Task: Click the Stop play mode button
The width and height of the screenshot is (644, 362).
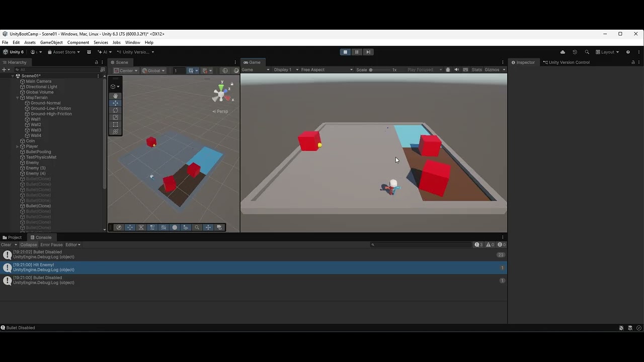Action: (345, 52)
